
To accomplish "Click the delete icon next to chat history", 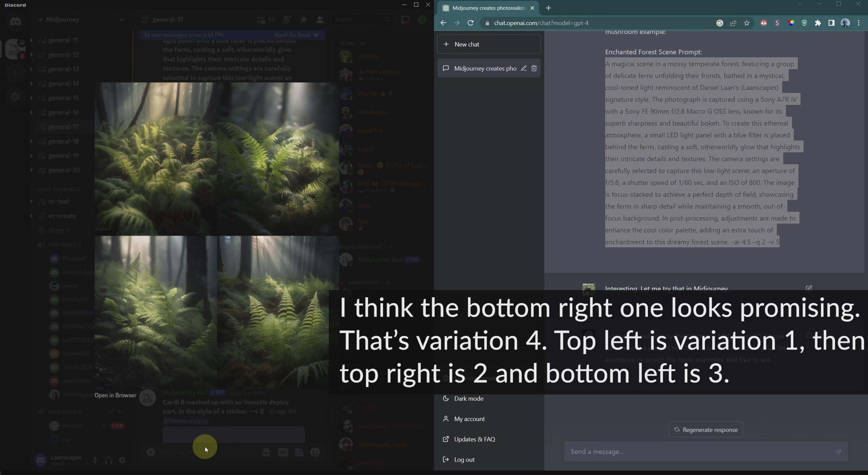I will (533, 69).
